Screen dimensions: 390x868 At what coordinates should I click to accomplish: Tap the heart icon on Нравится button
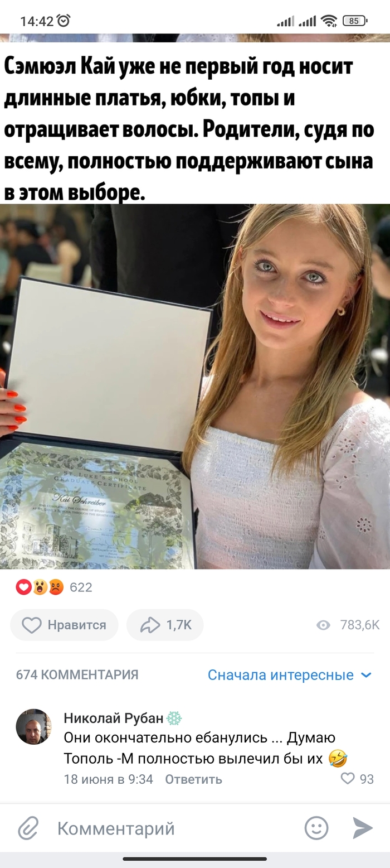(32, 625)
